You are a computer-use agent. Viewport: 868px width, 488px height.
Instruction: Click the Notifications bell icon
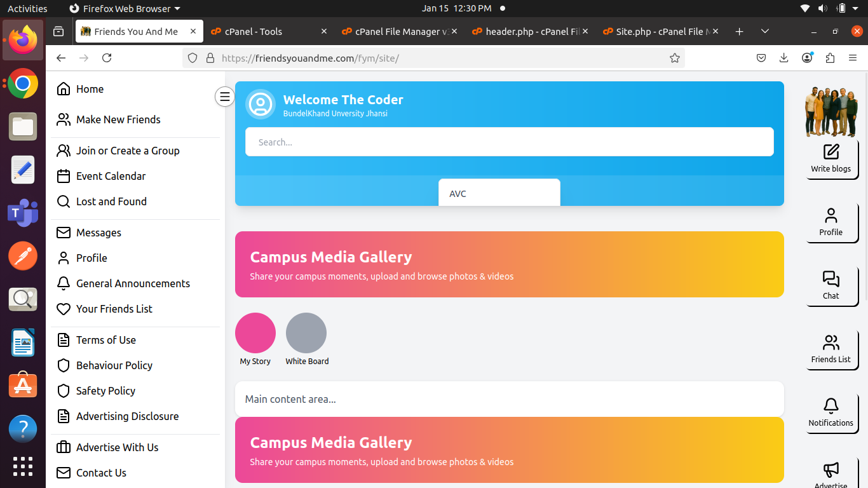point(831,407)
